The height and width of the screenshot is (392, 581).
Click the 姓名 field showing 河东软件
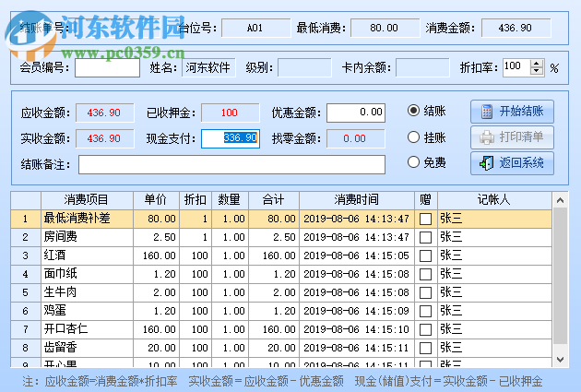click(208, 68)
